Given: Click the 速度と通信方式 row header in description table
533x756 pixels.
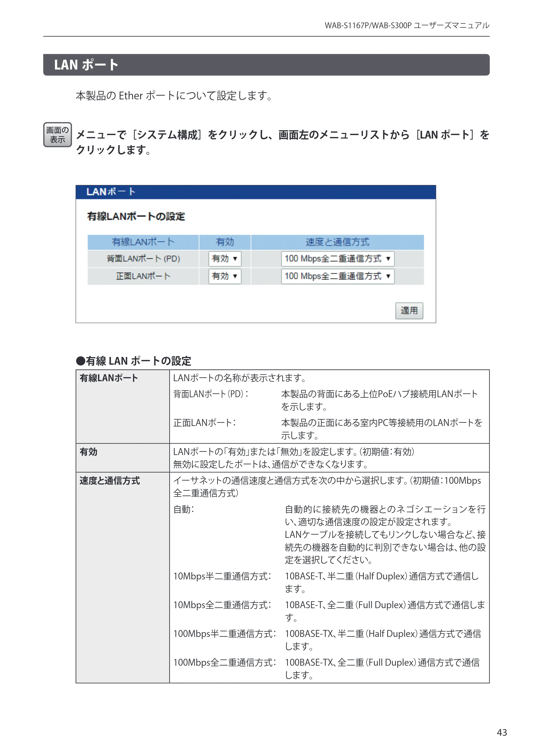Looking at the screenshot, I should [110, 481].
